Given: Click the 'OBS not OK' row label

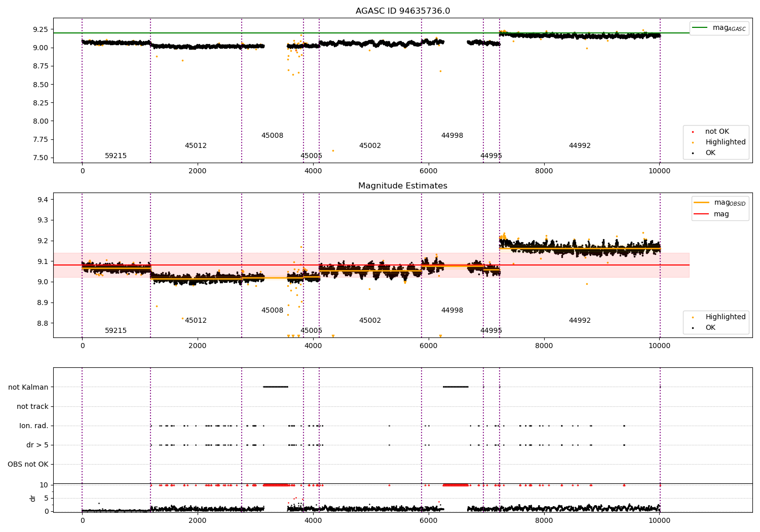Looking at the screenshot, I should [x=28, y=465].
